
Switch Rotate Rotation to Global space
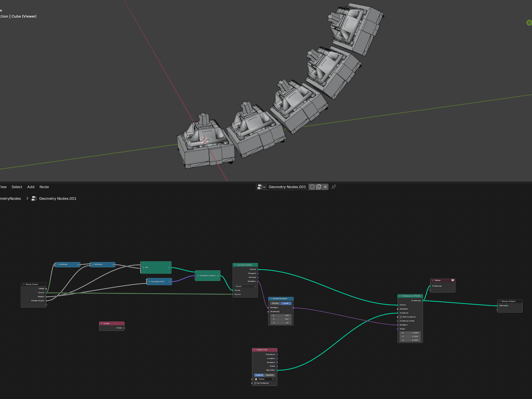coord(275,303)
